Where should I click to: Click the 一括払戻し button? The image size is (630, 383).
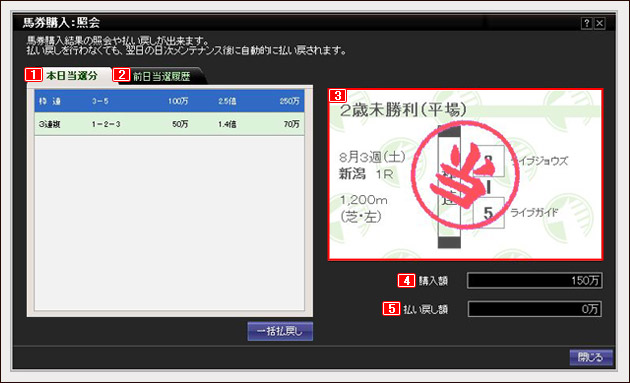pyautogui.click(x=280, y=332)
